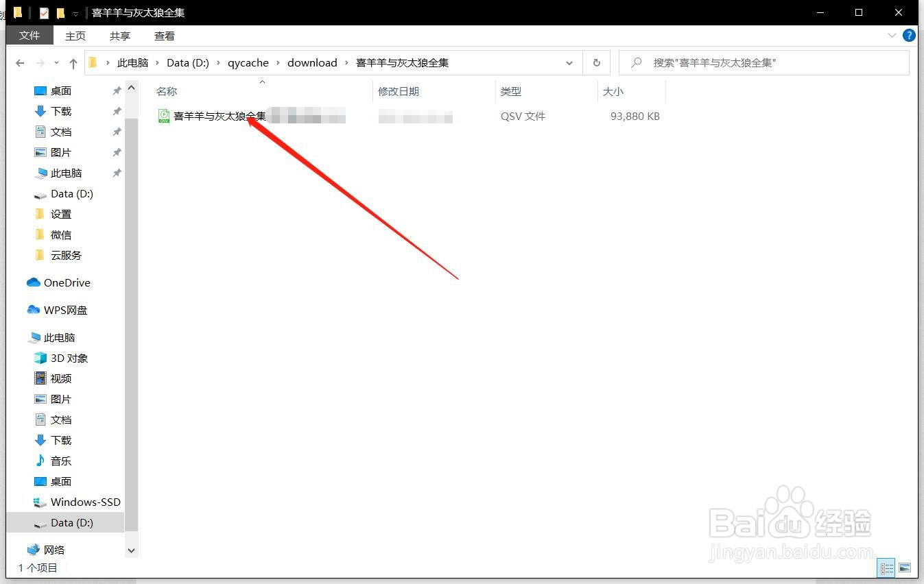This screenshot has height=584, width=924.
Task: Open Help with the blue question mark icon
Action: coord(910,36)
